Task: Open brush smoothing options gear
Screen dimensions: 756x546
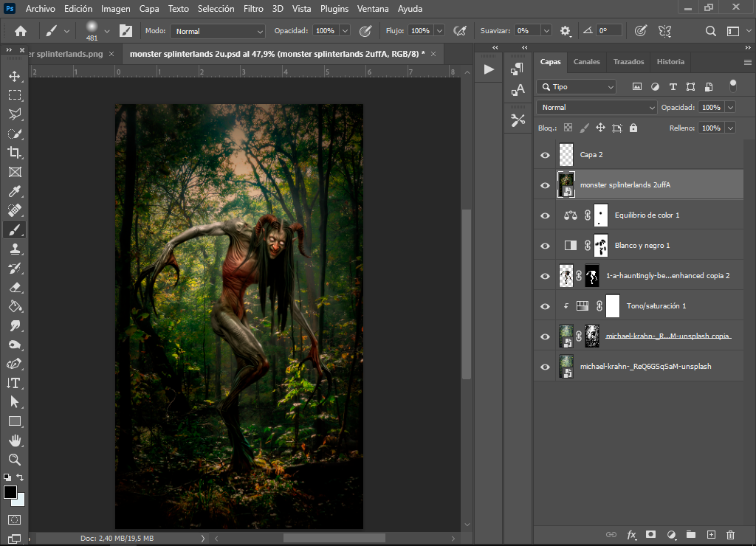Action: [x=565, y=31]
